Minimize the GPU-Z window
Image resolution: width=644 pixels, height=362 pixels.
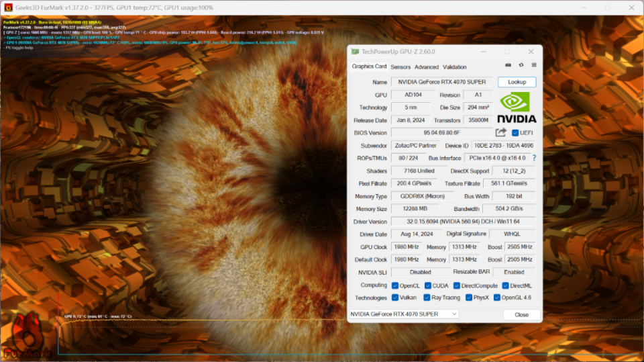tap(484, 52)
